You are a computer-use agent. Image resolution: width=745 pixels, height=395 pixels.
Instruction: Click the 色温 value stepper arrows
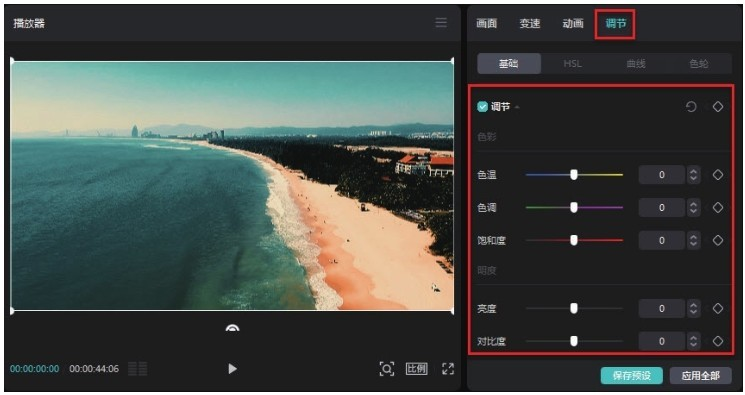[x=693, y=174]
